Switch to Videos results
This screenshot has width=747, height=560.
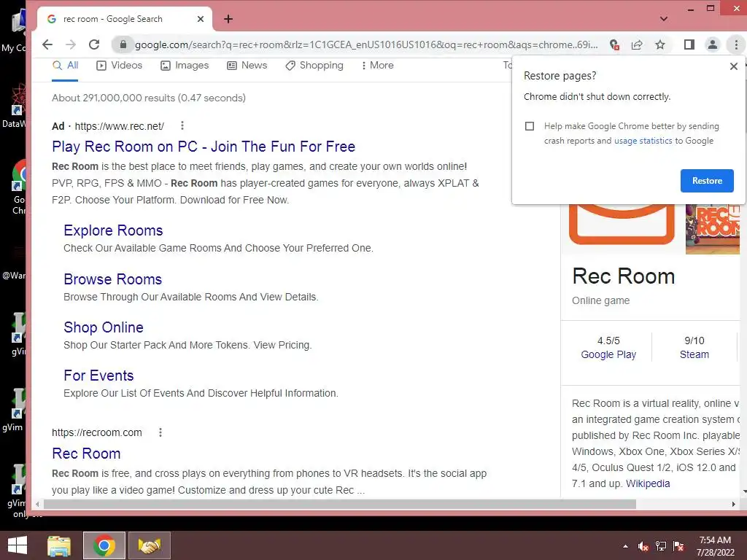119,66
